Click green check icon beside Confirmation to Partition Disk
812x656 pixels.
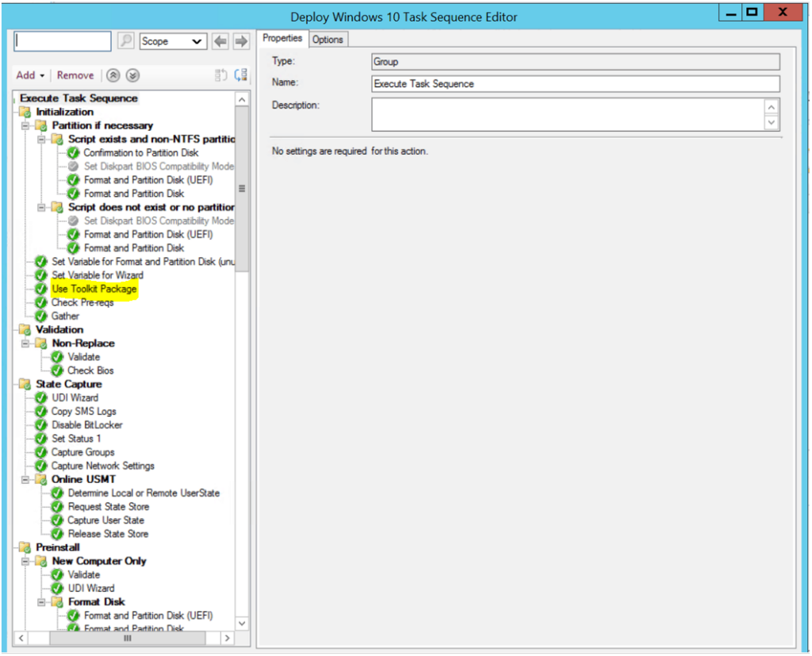pos(74,153)
